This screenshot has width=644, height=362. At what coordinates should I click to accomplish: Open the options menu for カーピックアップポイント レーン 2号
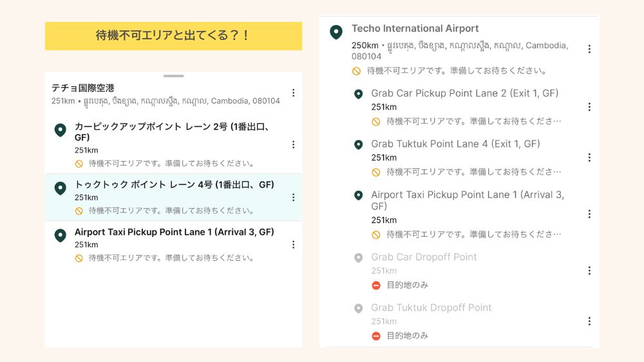pyautogui.click(x=293, y=145)
